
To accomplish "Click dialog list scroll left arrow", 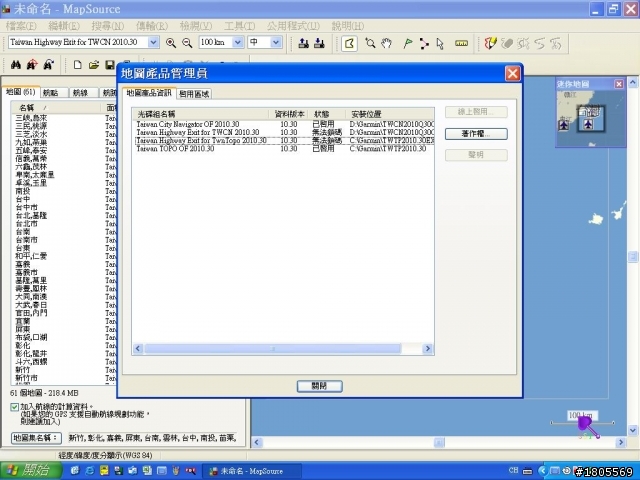I will tap(138, 348).
